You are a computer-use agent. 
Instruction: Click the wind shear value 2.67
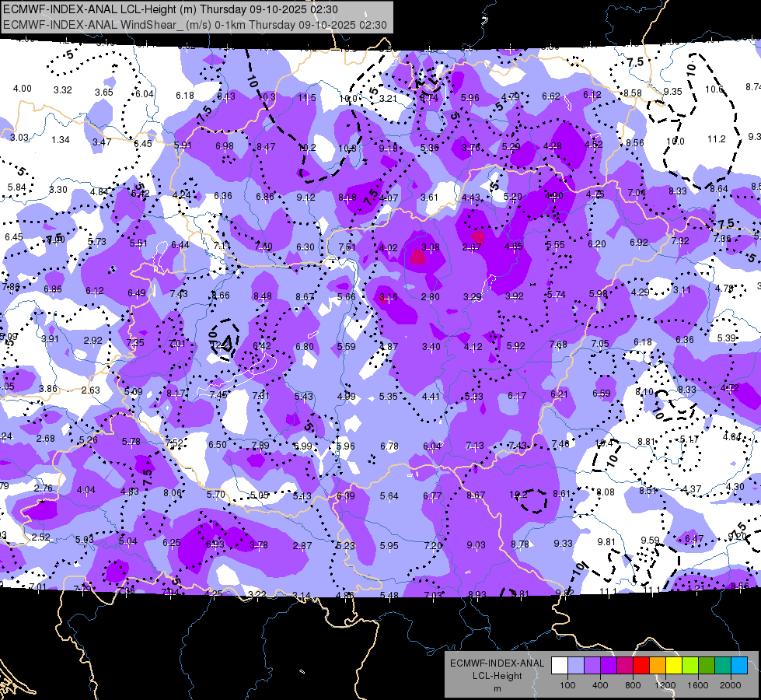coord(471,247)
